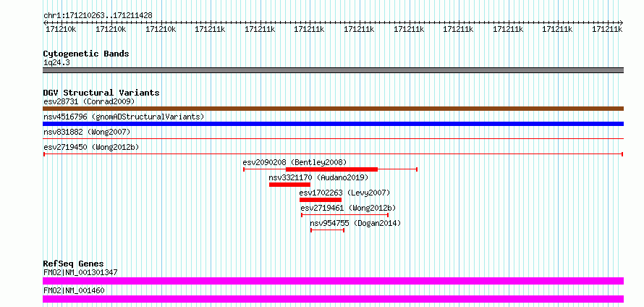Open the FMO2|NM_001301347 gene label
The image size is (644, 307).
(80, 272)
